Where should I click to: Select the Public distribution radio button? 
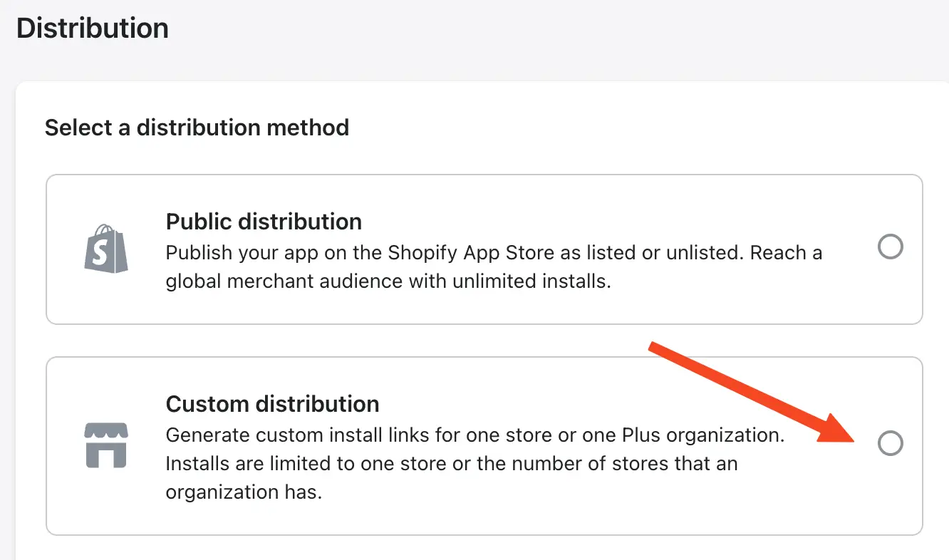coord(890,247)
